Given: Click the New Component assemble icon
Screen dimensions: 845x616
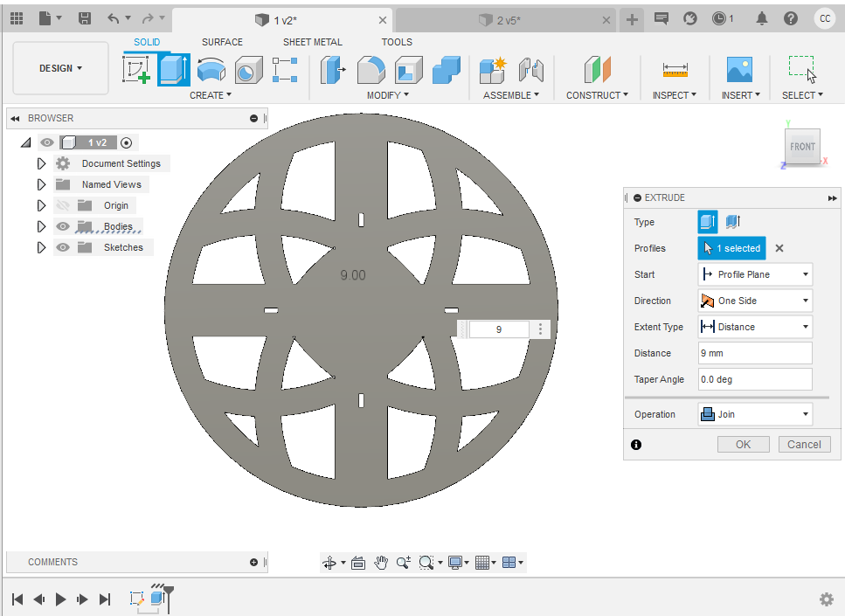Looking at the screenshot, I should coord(492,69).
